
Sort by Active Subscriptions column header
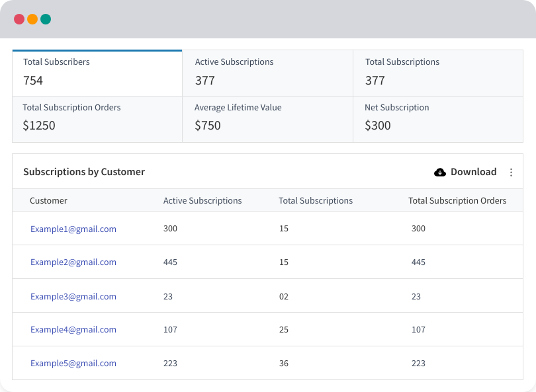[x=202, y=201]
